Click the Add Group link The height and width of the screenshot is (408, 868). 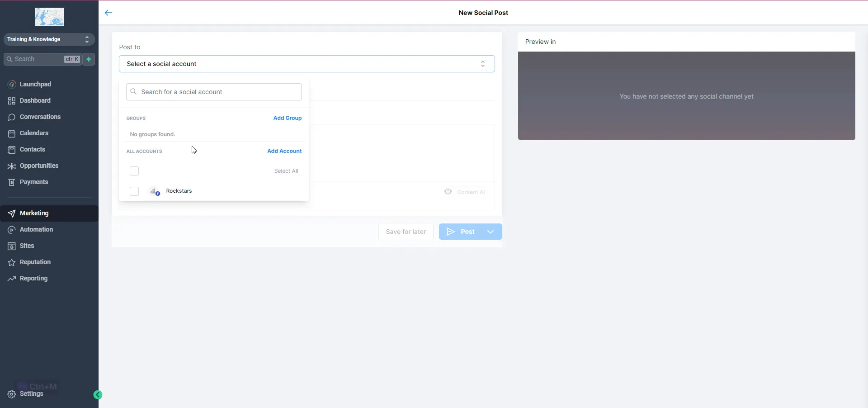point(288,118)
